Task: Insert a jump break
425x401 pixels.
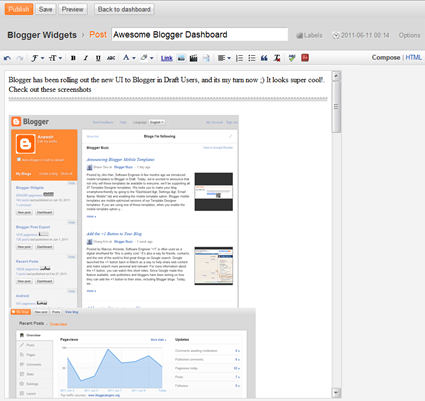Action: tap(206, 58)
